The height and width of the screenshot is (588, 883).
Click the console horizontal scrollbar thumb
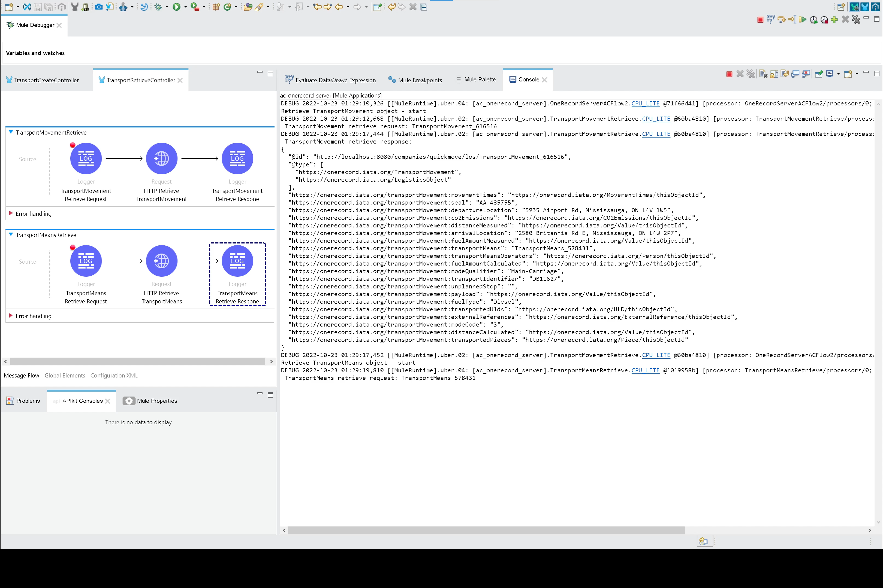coord(486,530)
